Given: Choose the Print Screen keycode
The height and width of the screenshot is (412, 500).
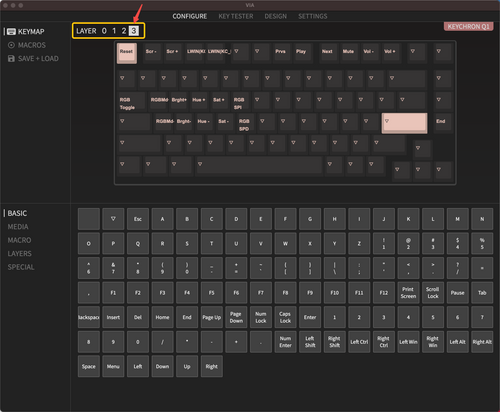Looking at the screenshot, I should (408, 293).
